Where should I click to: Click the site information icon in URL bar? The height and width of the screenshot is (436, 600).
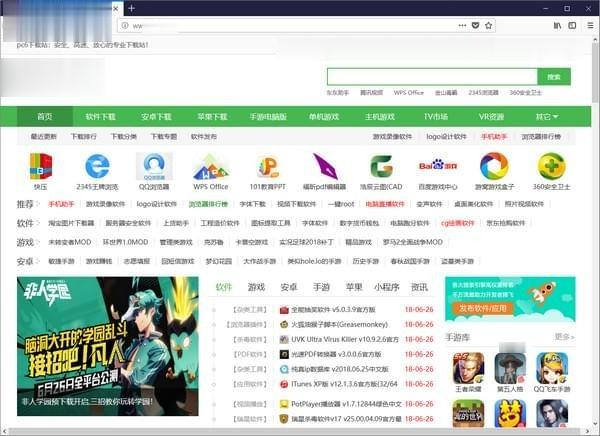point(125,26)
